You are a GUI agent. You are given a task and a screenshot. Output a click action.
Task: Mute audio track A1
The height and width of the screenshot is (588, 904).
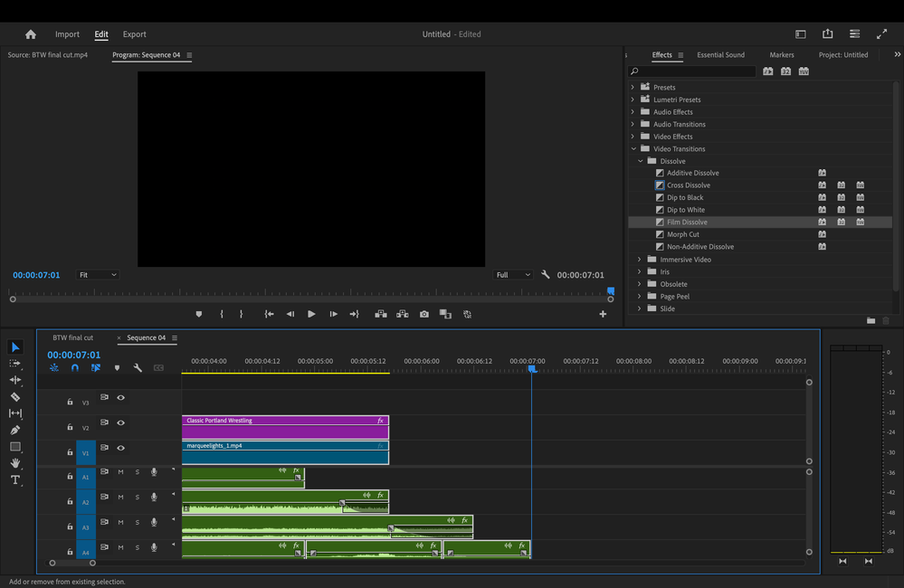click(120, 472)
